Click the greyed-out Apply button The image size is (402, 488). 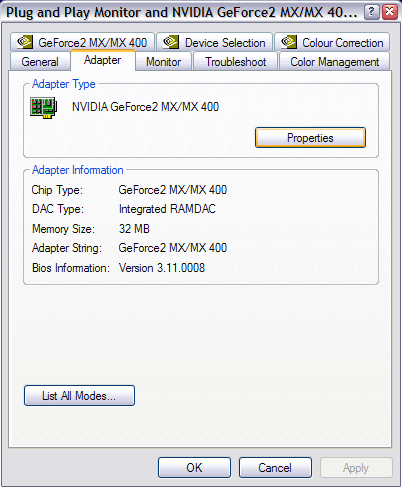[356, 468]
